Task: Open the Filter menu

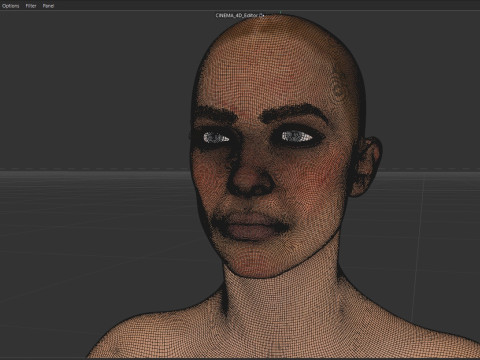Action: tap(31, 6)
